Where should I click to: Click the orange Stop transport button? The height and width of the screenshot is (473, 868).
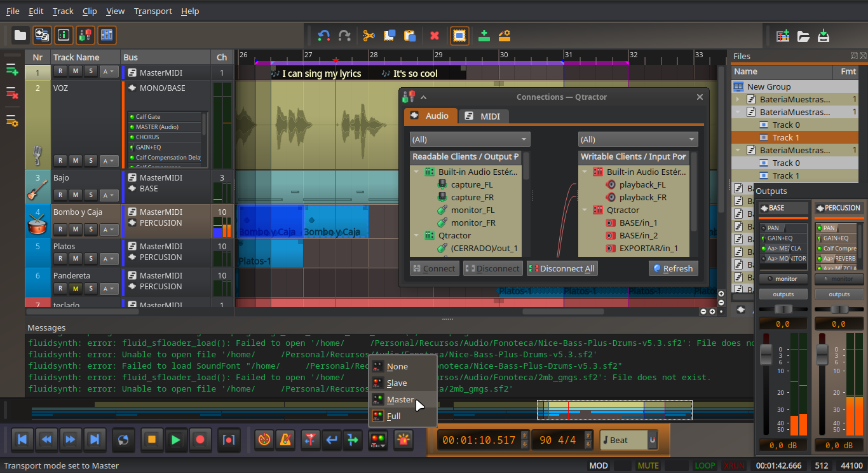pos(151,439)
